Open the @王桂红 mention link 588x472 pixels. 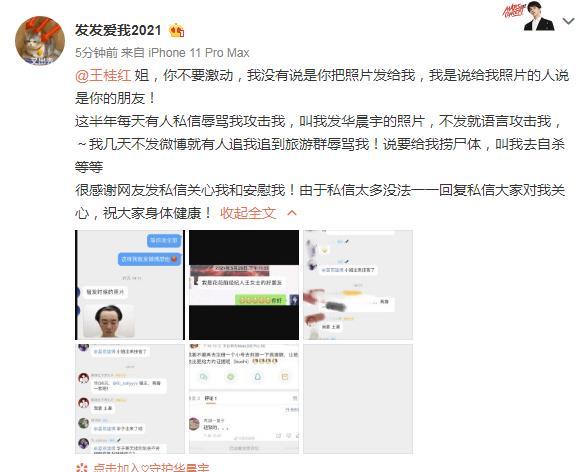click(x=103, y=75)
